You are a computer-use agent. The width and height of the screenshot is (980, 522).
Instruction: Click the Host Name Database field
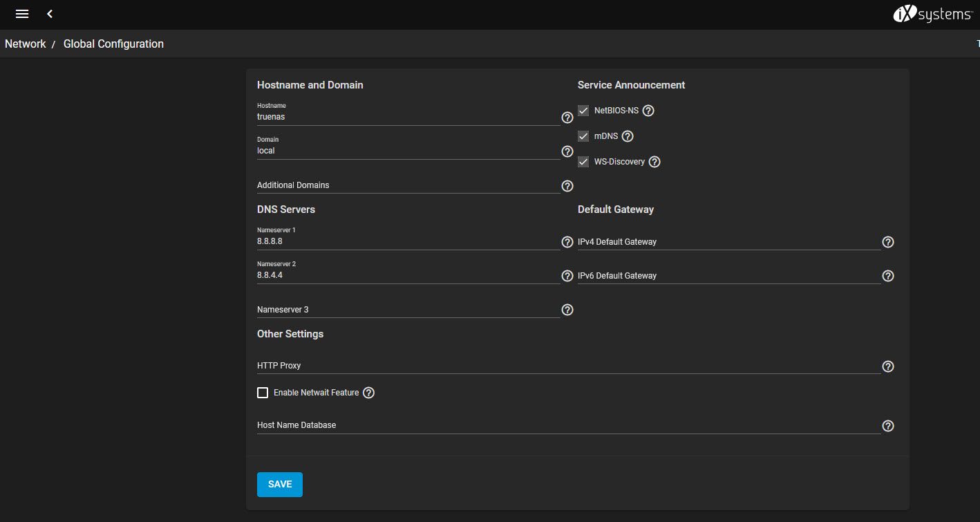point(569,425)
